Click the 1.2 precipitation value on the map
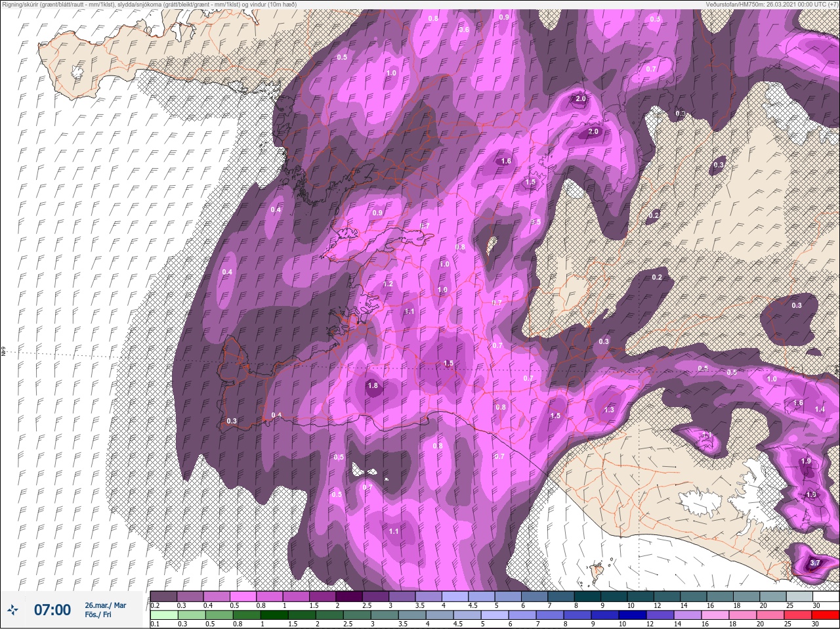The image size is (840, 629). tap(388, 284)
